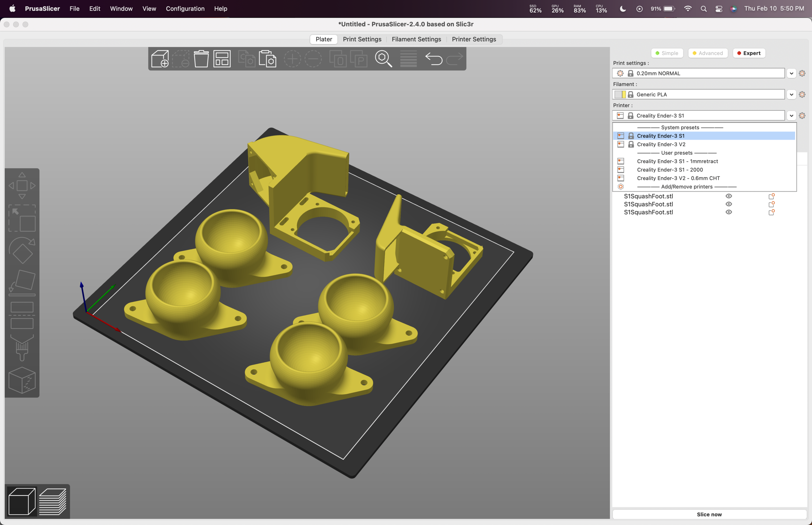Open the 0.20mm NORMAL print preset box
The width and height of the screenshot is (812, 525).
click(x=699, y=73)
